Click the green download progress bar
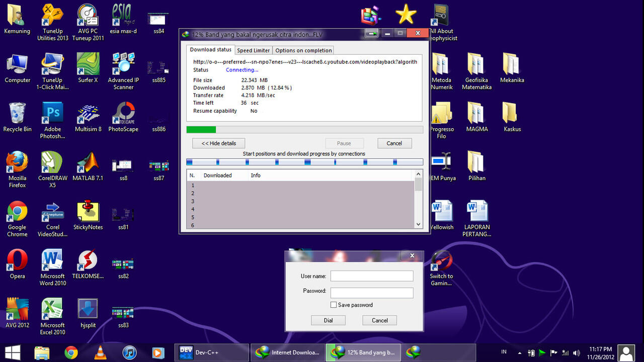This screenshot has width=644, height=362. [x=304, y=130]
